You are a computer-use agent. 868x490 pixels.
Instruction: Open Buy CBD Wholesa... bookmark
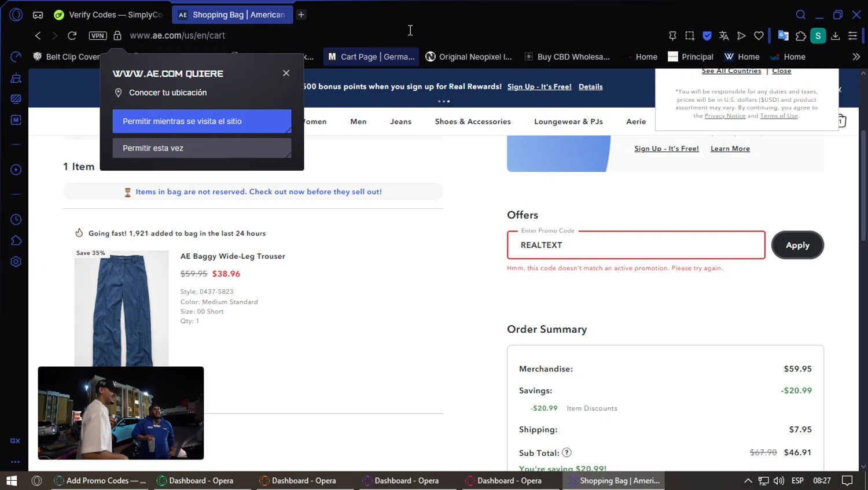click(x=567, y=57)
